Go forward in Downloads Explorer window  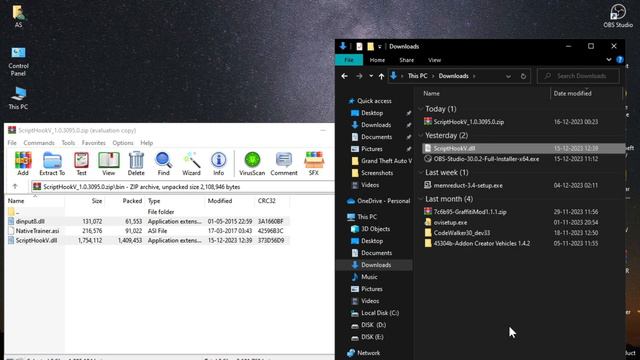click(359, 76)
